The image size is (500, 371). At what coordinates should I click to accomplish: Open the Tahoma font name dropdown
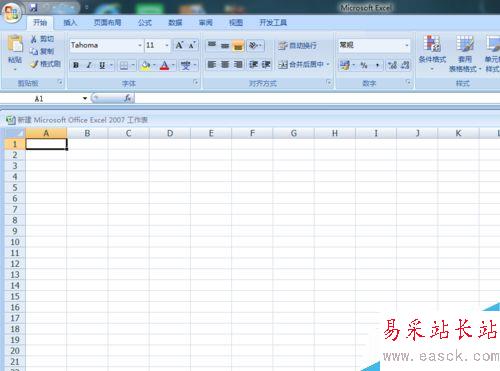(x=140, y=45)
